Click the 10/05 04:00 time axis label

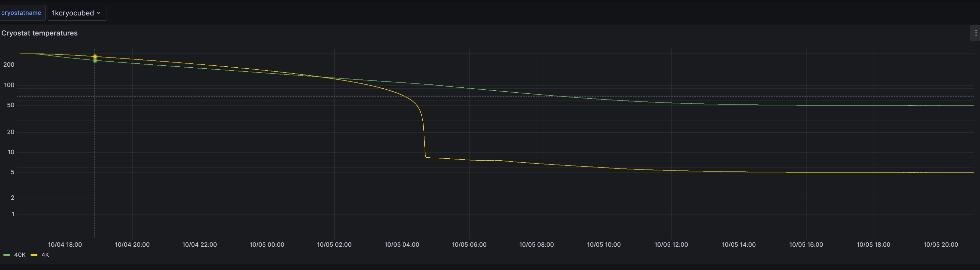402,244
